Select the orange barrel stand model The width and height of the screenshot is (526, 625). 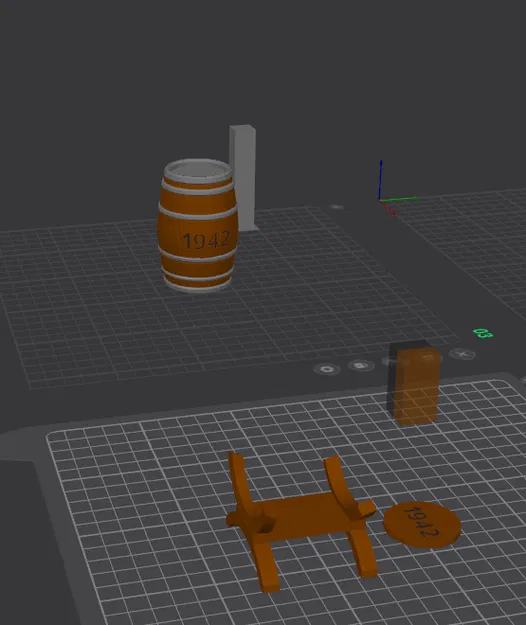pyautogui.click(x=301, y=521)
